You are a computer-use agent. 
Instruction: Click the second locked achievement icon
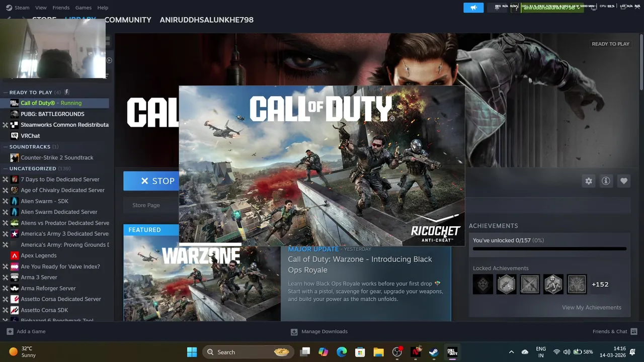506,285
